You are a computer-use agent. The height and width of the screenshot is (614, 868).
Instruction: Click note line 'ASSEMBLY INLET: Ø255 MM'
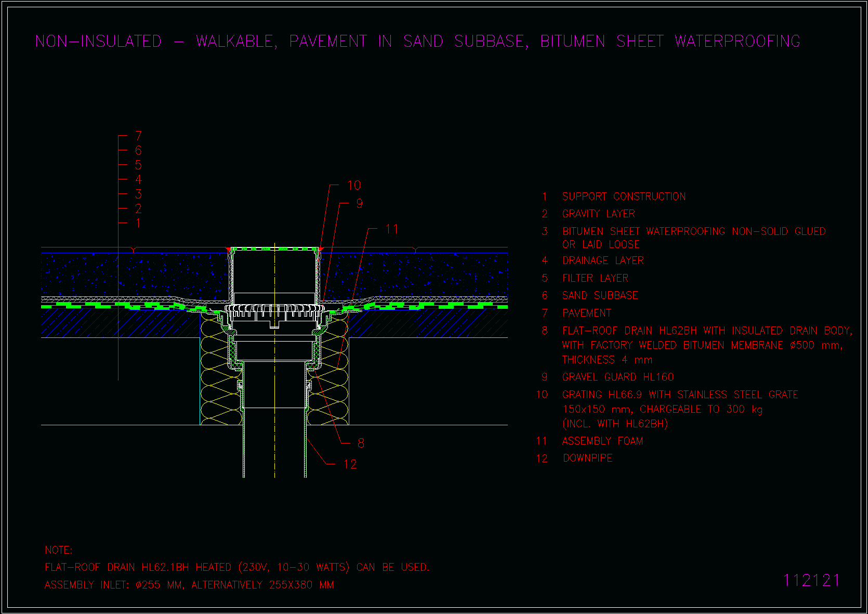point(189,585)
